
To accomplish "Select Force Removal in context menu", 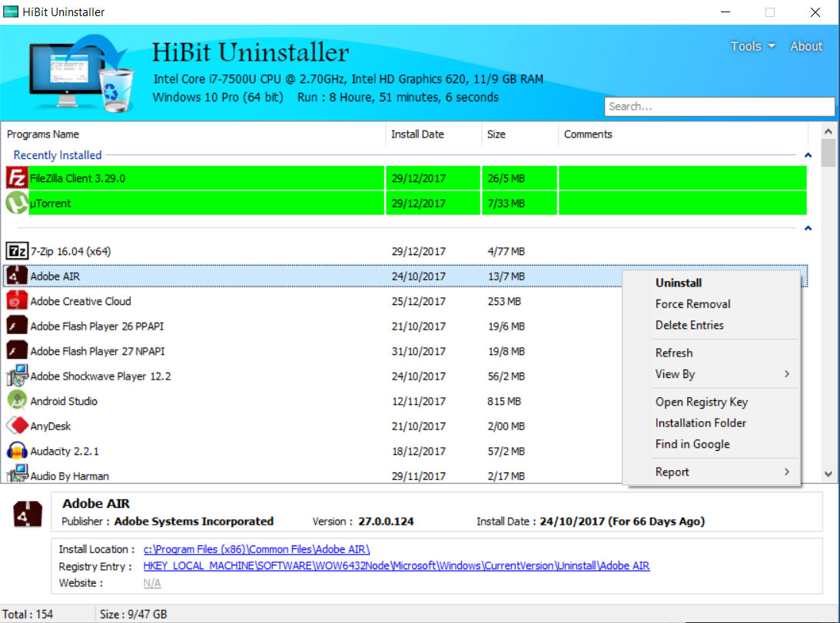I will click(x=692, y=304).
